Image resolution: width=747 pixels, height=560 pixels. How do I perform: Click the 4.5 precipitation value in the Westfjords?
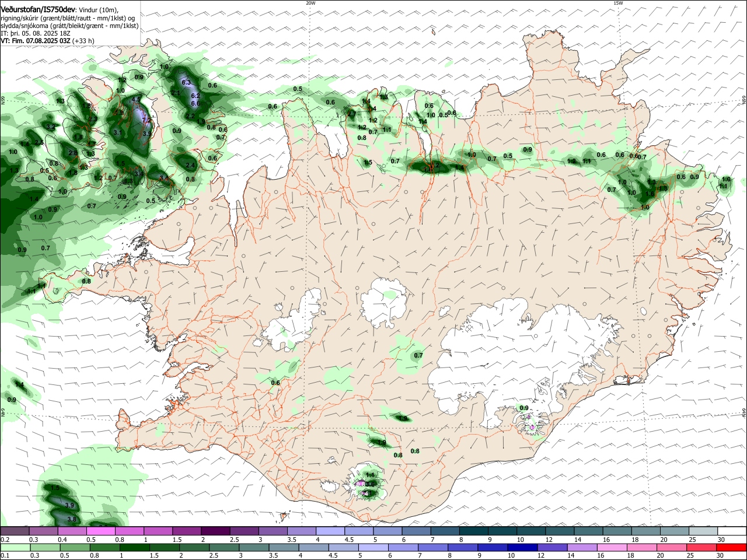point(136,100)
